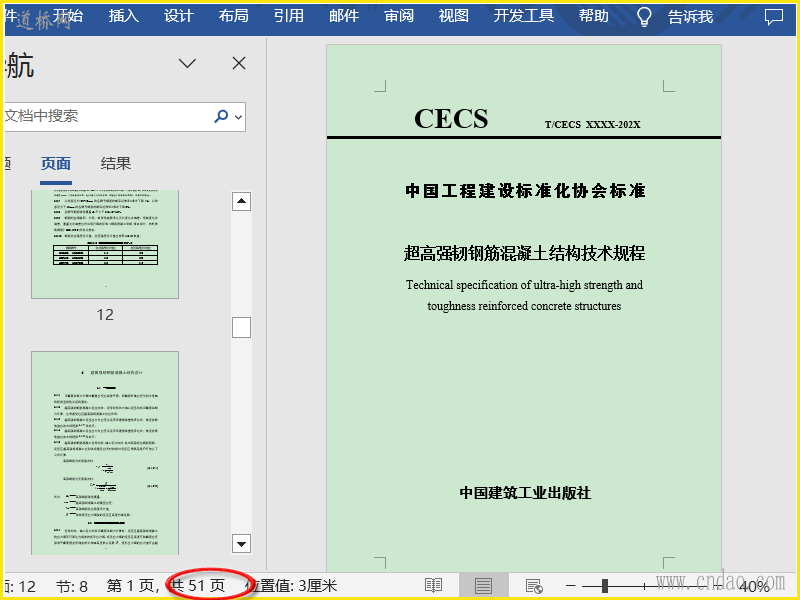Click the 节: 8 status entry
This screenshot has height=600, width=800.
coord(72,586)
